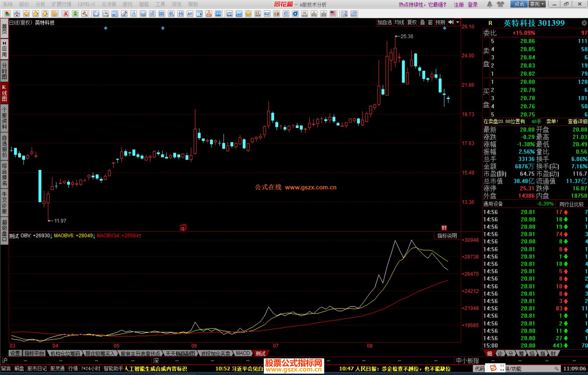The width and height of the screenshot is (588, 375).
Task: Click the IPO toolbar icon
Action: click(218, 14)
